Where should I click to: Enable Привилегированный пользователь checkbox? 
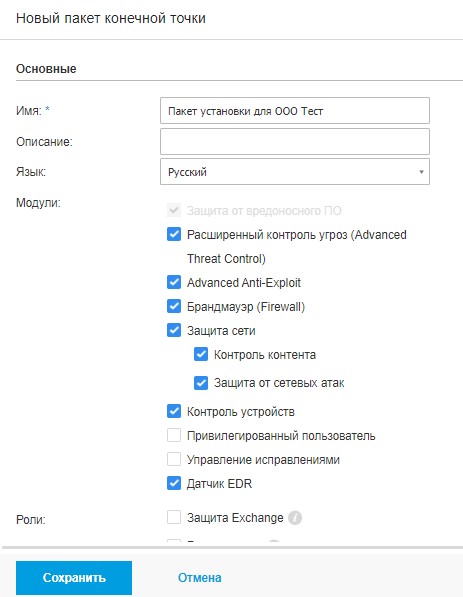(174, 435)
